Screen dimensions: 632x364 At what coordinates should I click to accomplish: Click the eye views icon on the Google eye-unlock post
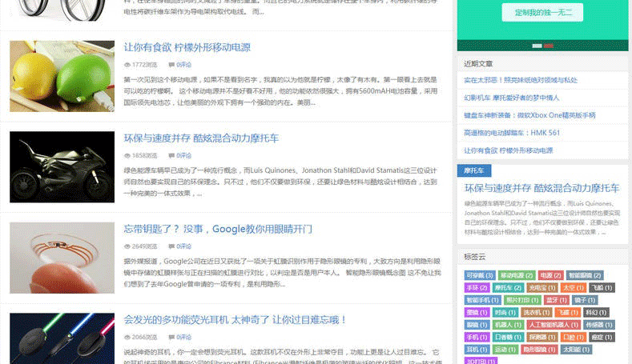pos(127,246)
